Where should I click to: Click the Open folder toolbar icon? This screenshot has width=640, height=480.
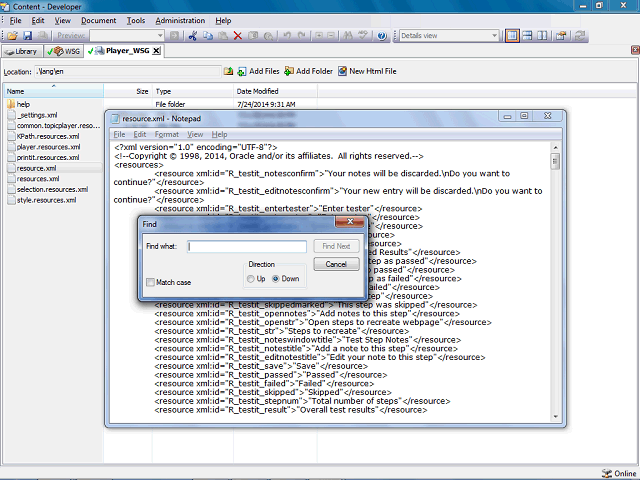tap(13, 36)
